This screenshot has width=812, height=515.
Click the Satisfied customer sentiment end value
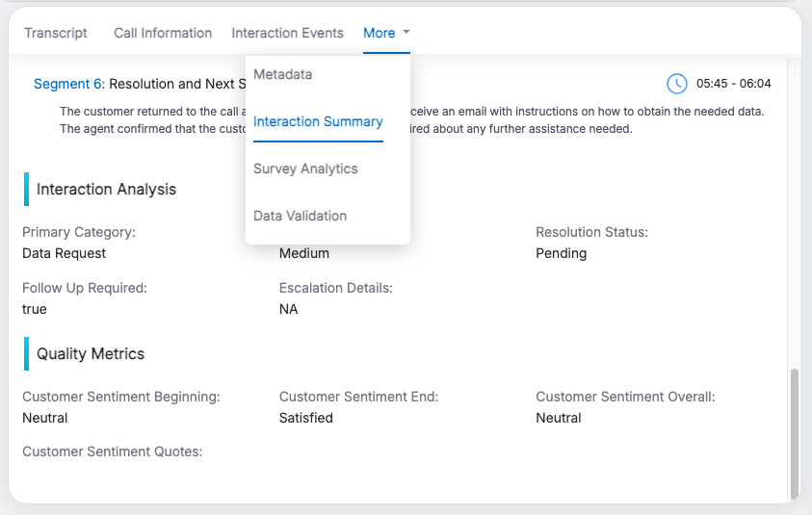point(305,418)
